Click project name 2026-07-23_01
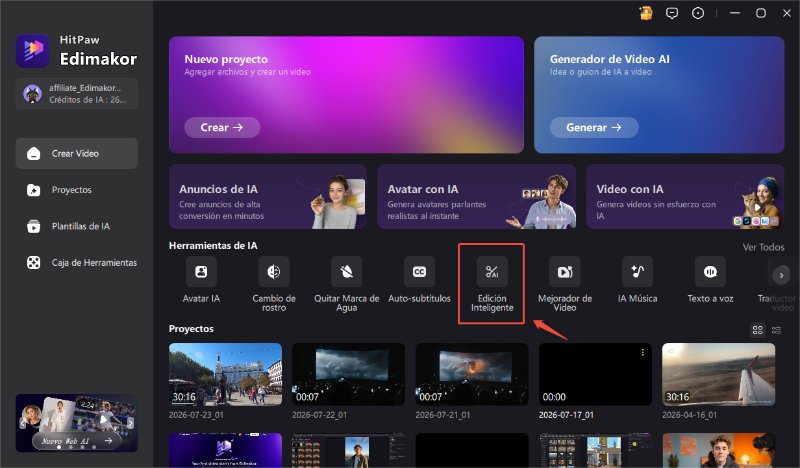 pos(196,415)
